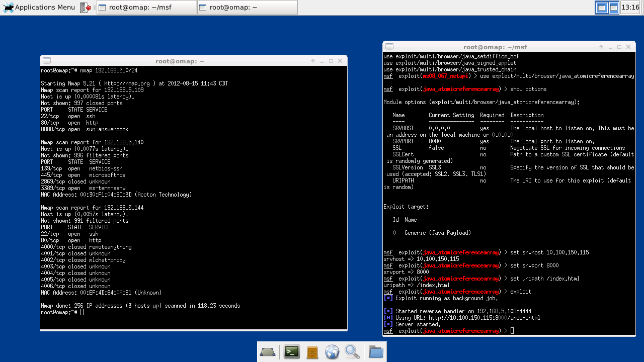644x362 pixels.
Task: Click the java_setdifficm_bof exploit line
Action: [451, 56]
